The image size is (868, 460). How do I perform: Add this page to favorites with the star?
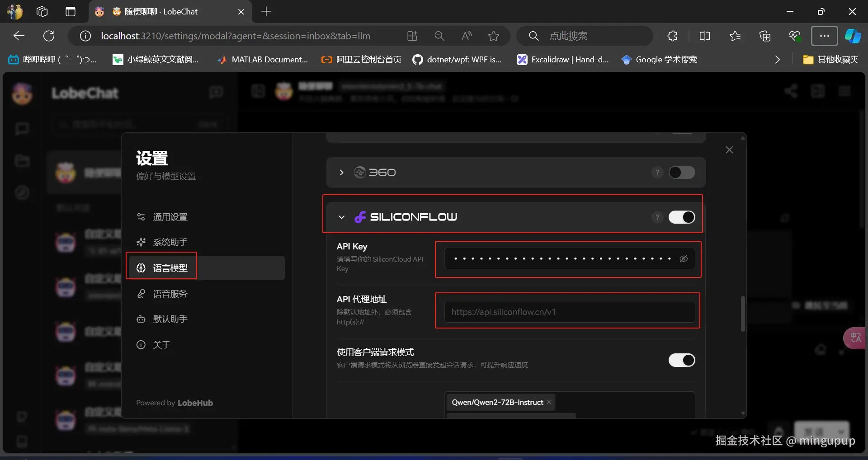494,36
